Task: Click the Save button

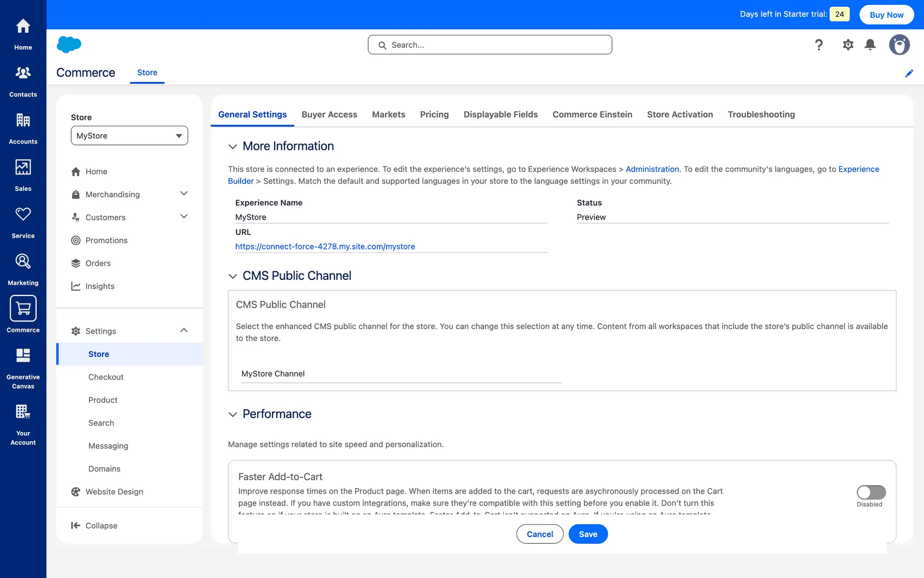Action: (588, 534)
